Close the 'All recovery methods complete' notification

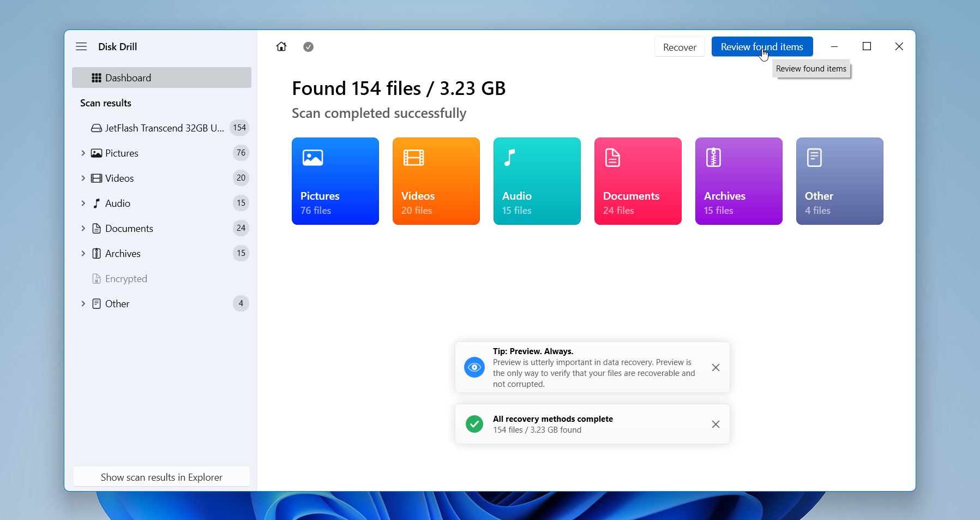[716, 425]
